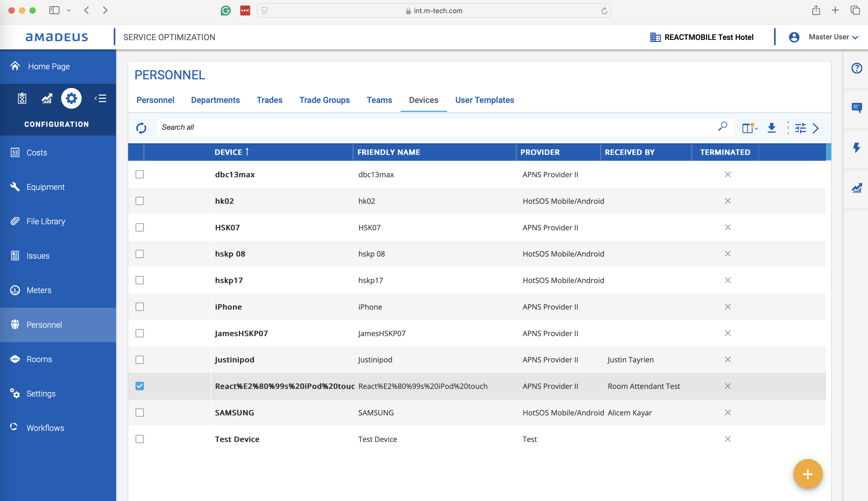This screenshot has height=501, width=868.
Task: Open Settings in sidebar
Action: [x=58, y=393]
